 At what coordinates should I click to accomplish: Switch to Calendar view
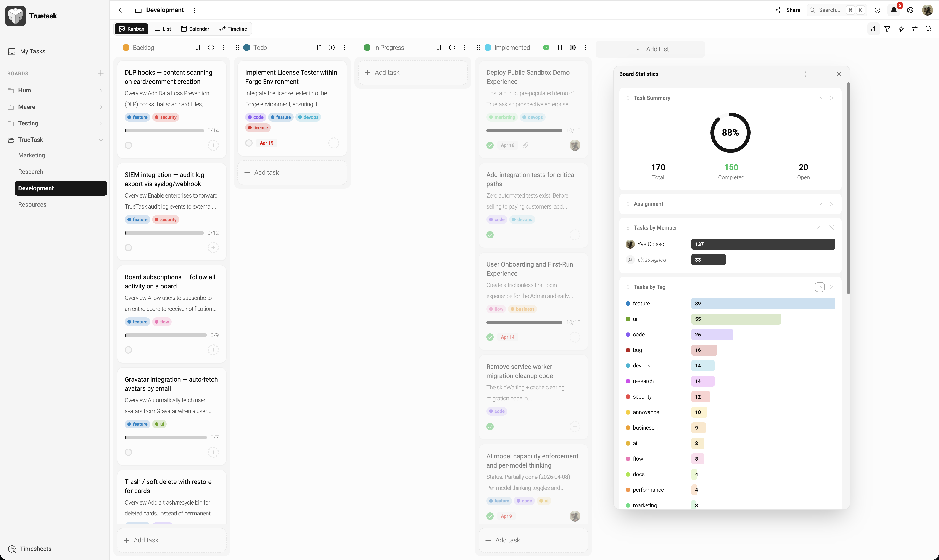[195, 29]
